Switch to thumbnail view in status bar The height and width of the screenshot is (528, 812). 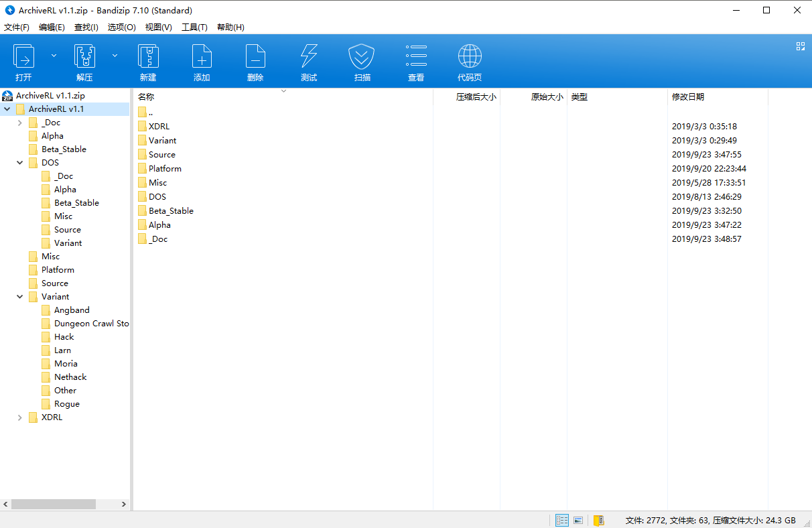(578, 520)
